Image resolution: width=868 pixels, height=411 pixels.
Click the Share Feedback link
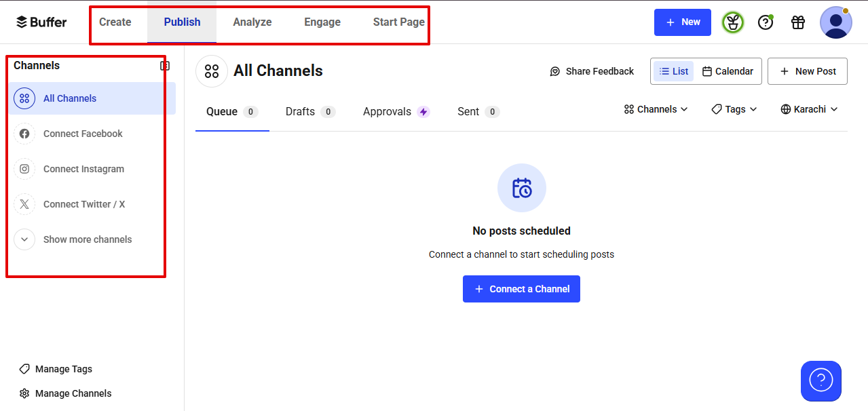(x=591, y=71)
